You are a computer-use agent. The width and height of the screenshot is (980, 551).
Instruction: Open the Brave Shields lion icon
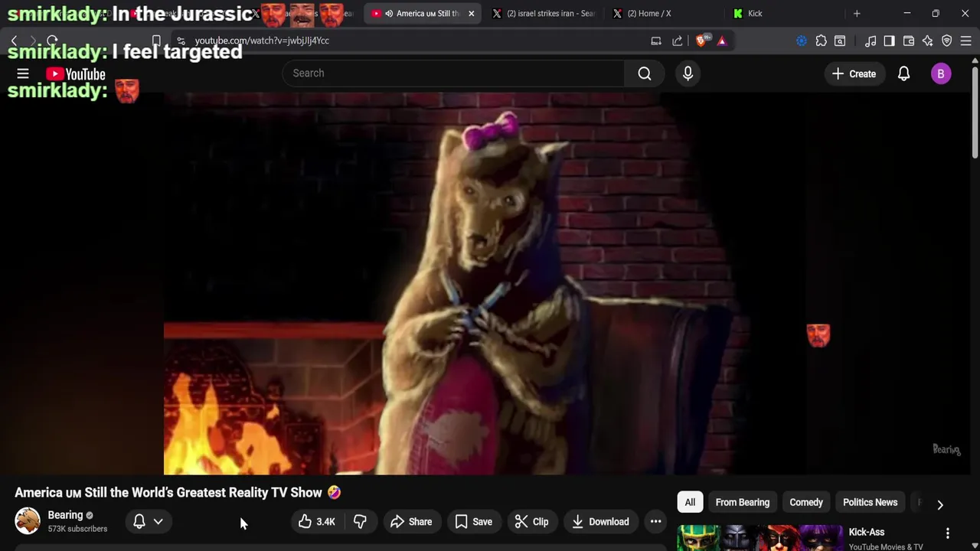(x=701, y=41)
